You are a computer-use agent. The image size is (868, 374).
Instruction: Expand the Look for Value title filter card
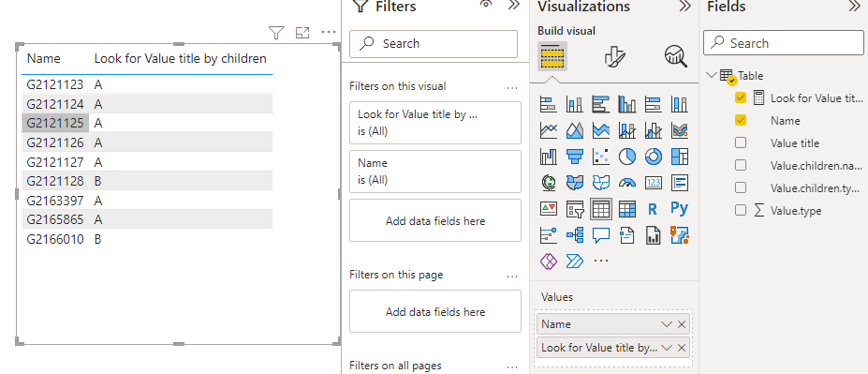click(x=435, y=123)
